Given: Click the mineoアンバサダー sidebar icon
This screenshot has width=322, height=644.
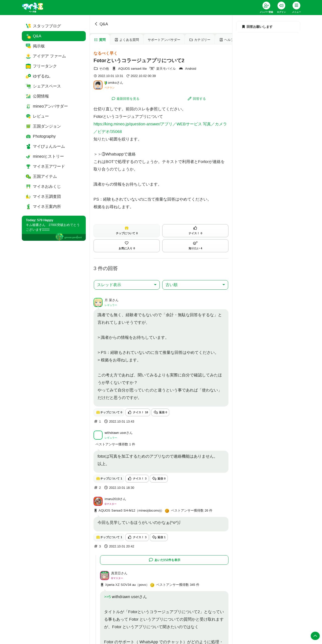Looking at the screenshot, I should pos(28,106).
